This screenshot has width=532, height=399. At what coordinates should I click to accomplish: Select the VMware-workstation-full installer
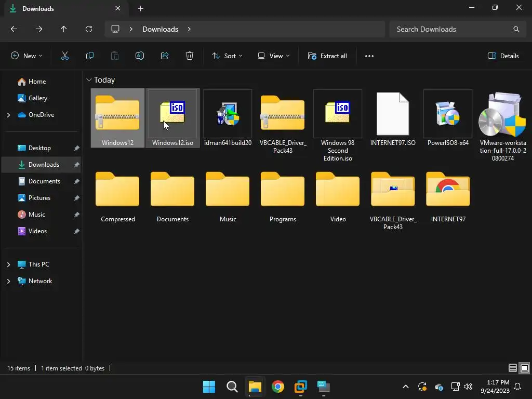click(x=503, y=126)
